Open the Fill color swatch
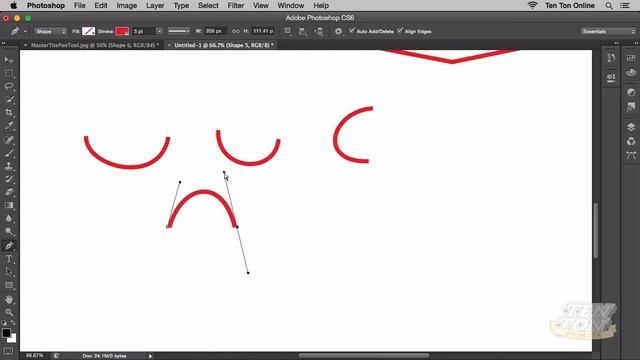This screenshot has width=640, height=360. (89, 31)
